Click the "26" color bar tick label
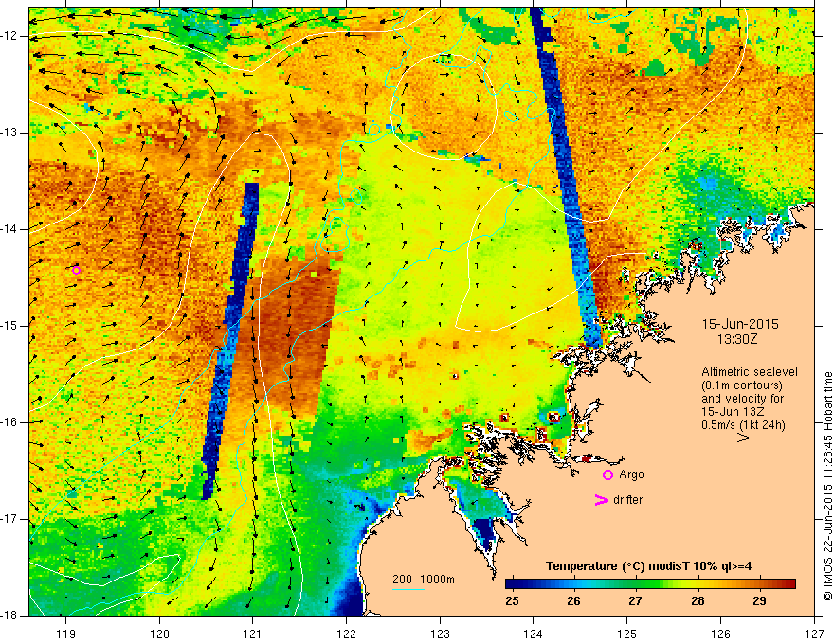 pos(573,601)
